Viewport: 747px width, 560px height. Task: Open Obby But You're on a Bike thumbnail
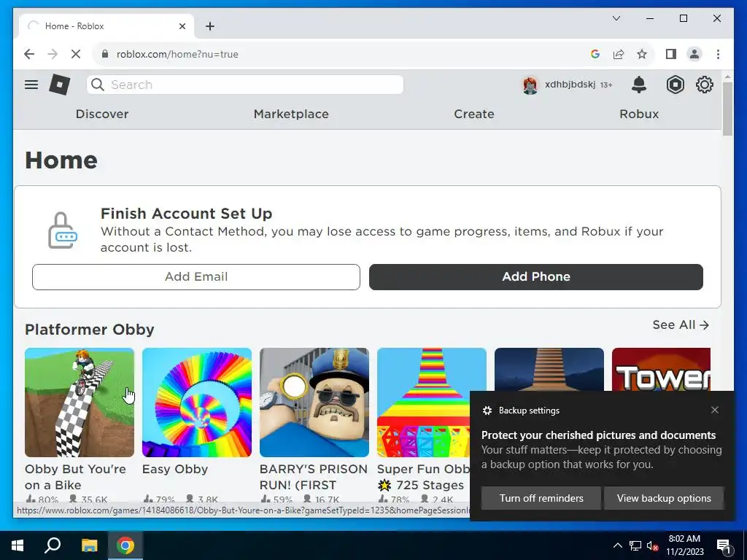[x=80, y=402]
